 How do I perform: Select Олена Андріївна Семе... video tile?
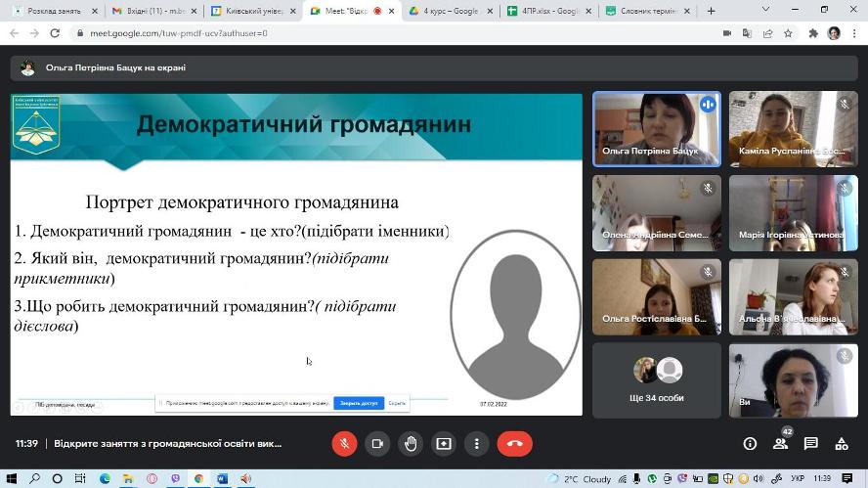[x=657, y=213]
